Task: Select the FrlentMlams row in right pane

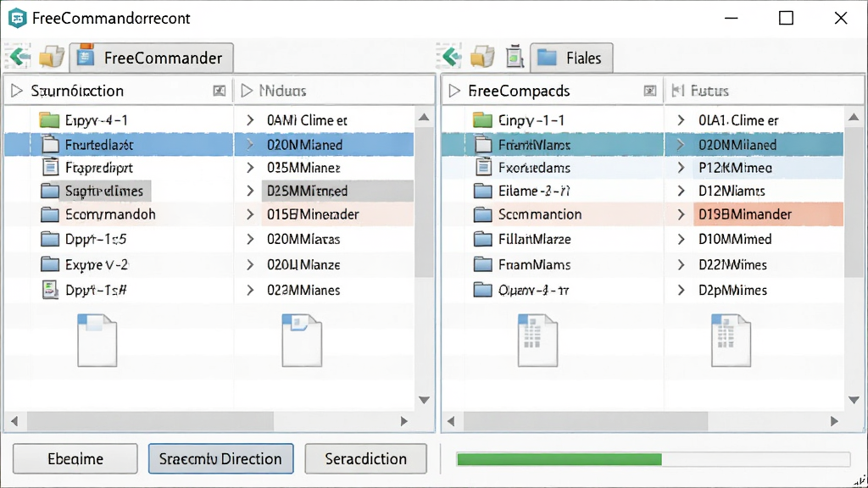Action: tap(643, 145)
